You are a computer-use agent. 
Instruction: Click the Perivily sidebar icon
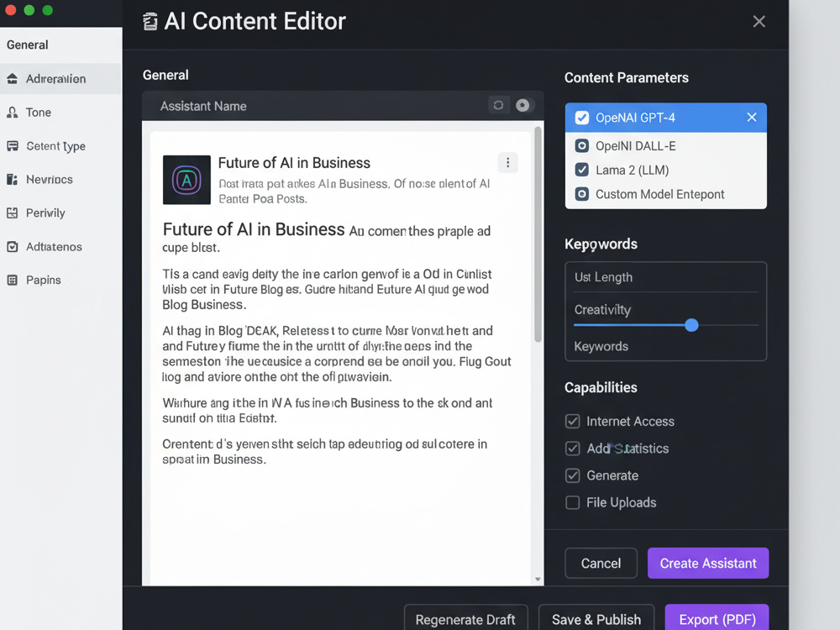click(12, 213)
